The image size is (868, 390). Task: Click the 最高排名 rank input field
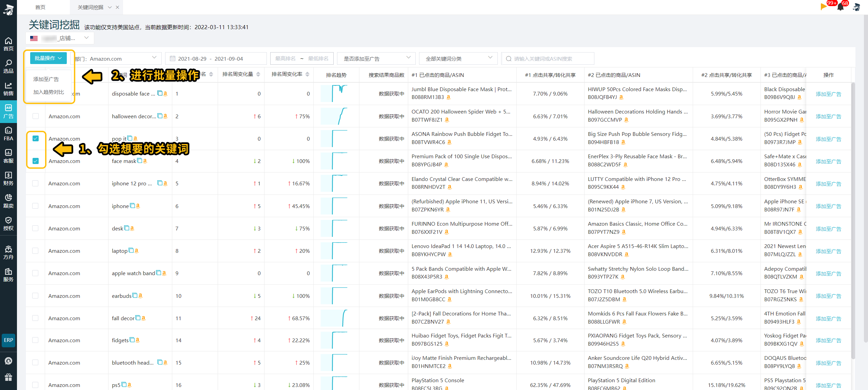click(x=285, y=59)
